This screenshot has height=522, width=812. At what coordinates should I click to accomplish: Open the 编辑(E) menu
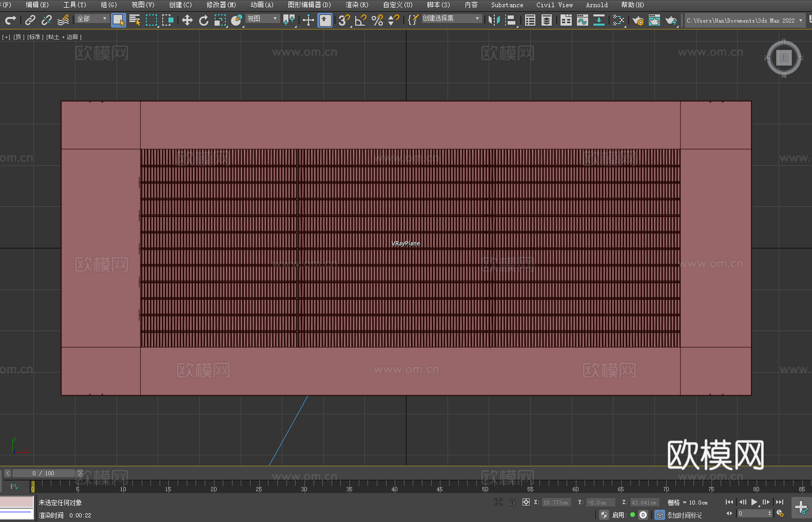coord(37,5)
